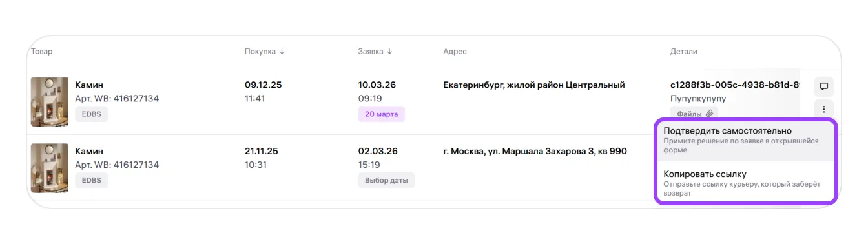Click paperclip icon on Файлы tag
Viewport: 868px width, 244px height.
708,114
